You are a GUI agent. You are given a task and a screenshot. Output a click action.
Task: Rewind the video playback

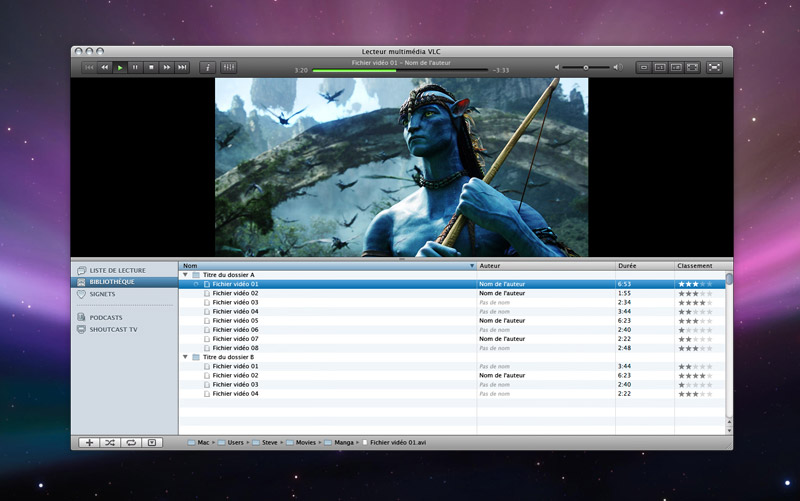tap(105, 67)
